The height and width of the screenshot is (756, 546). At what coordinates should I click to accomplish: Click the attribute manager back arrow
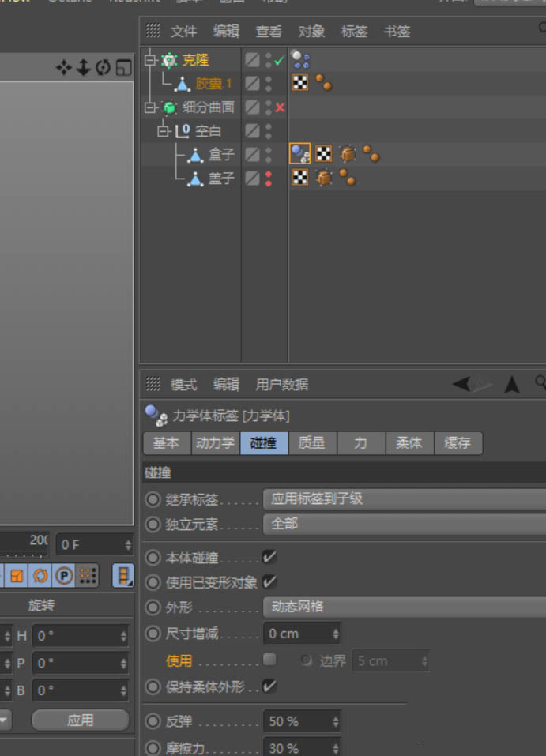(462, 384)
